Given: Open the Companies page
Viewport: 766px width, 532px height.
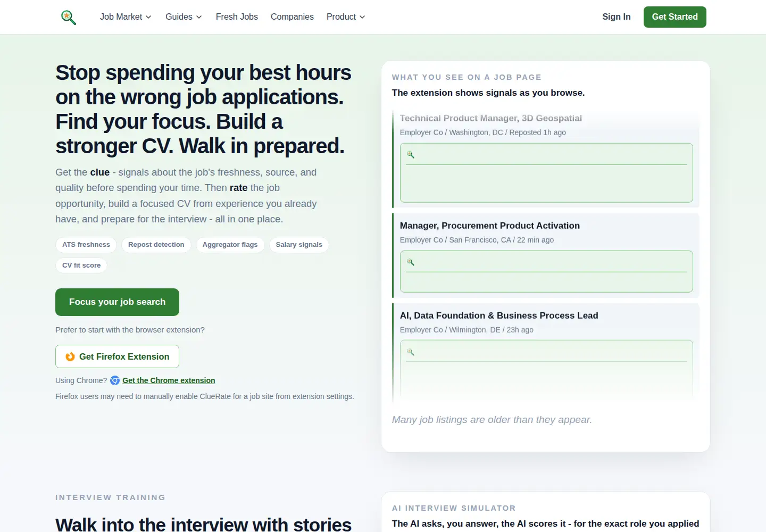Looking at the screenshot, I should click(292, 17).
